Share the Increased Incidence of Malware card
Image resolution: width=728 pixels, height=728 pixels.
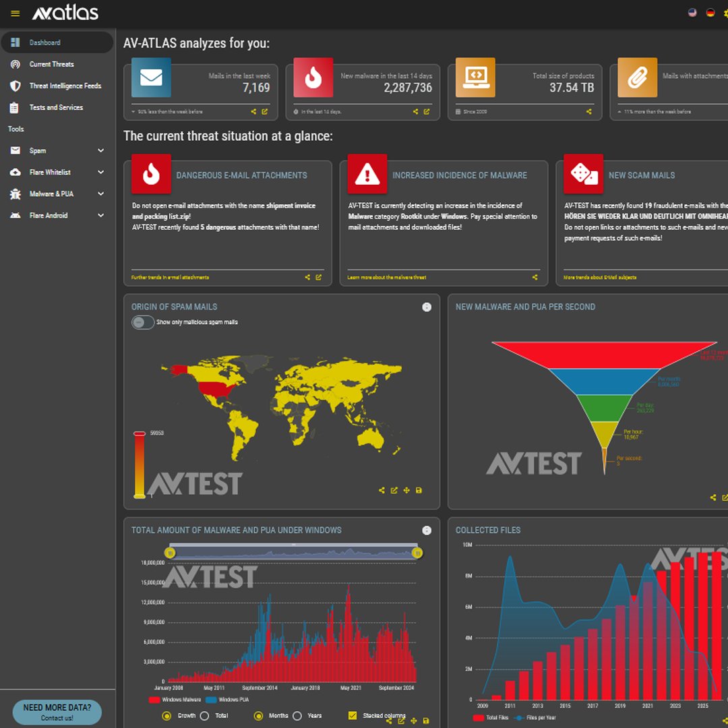(535, 277)
